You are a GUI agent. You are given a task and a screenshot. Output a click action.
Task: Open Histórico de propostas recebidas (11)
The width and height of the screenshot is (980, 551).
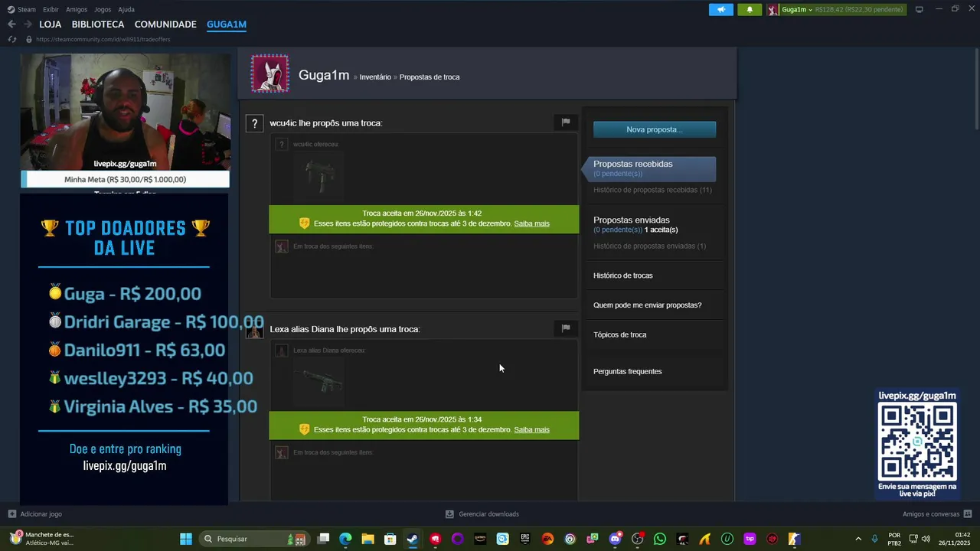(652, 190)
